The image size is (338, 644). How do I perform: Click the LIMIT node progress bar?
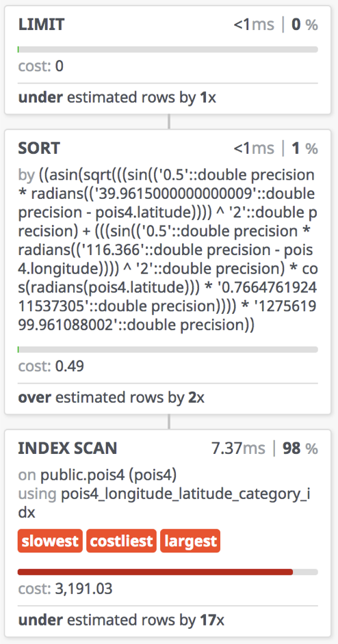[x=168, y=50]
